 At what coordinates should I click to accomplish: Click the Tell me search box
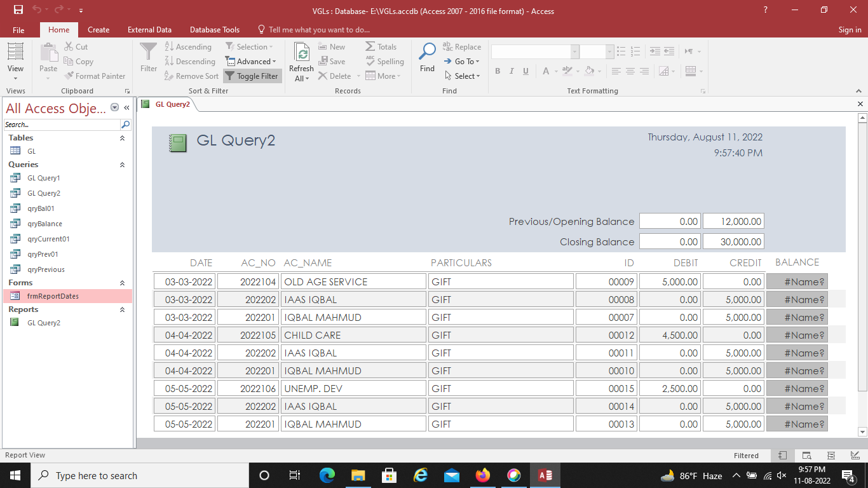point(319,30)
